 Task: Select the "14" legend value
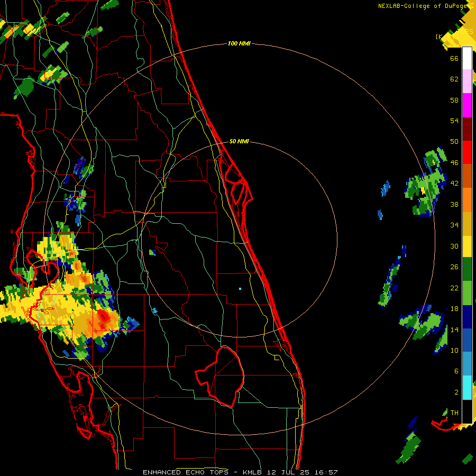[454, 329]
